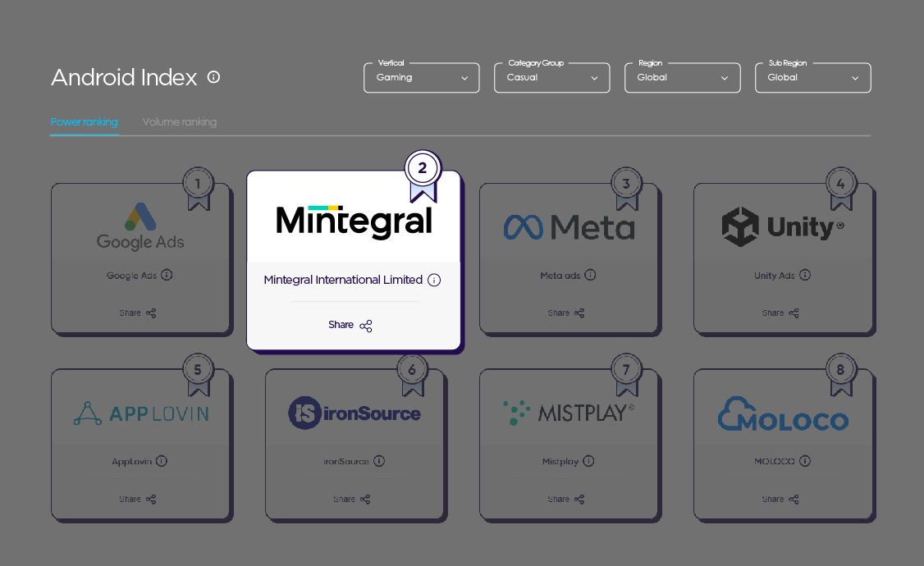The image size is (924, 566).
Task: Click the rank 7 ribbon badge
Action: tap(626, 375)
